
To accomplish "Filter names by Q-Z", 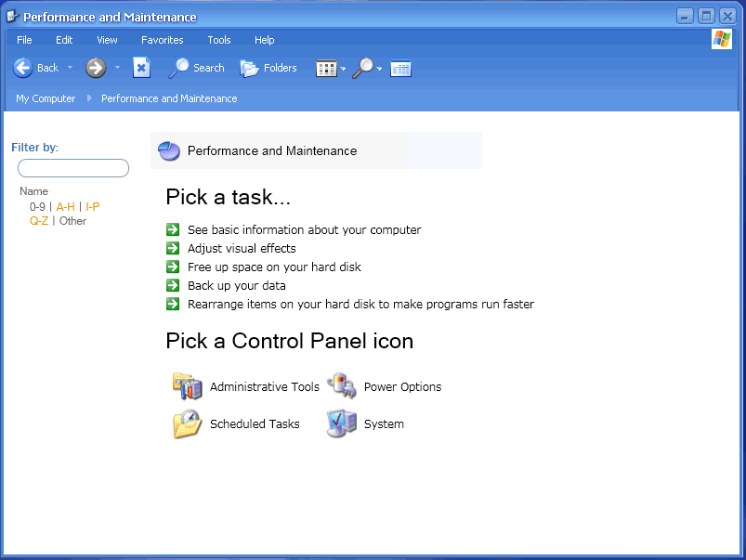I will (x=39, y=221).
